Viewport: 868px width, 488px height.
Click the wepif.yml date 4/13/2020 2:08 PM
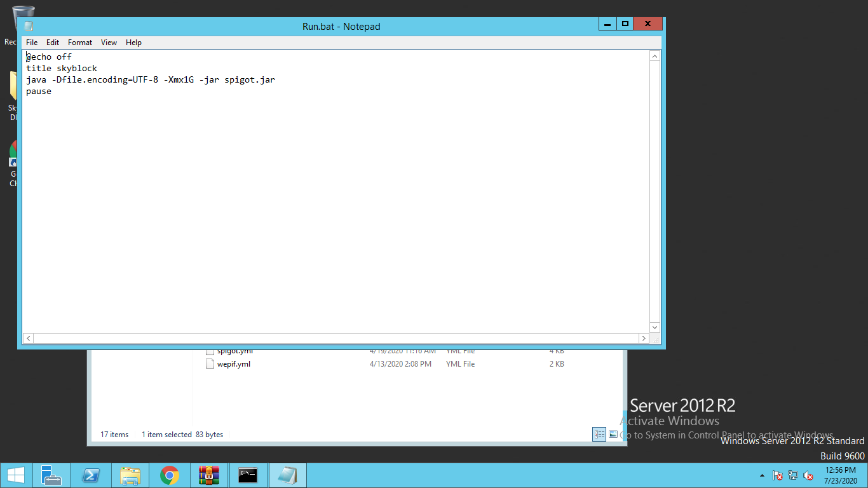pos(400,364)
